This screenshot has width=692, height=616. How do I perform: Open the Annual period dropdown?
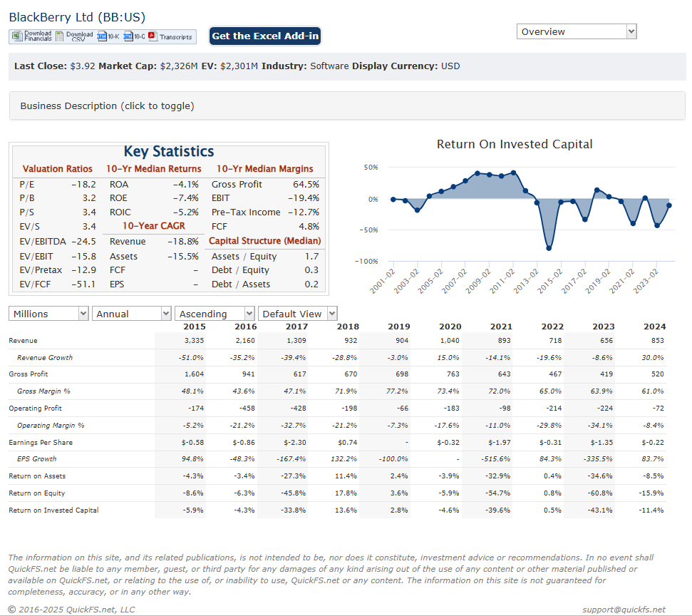[132, 314]
